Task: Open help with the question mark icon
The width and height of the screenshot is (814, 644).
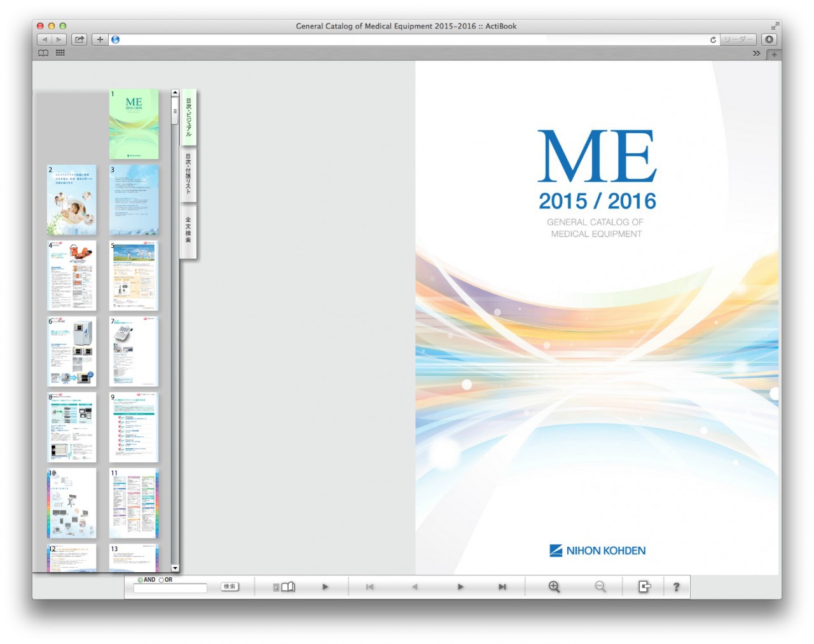Action: (676, 587)
